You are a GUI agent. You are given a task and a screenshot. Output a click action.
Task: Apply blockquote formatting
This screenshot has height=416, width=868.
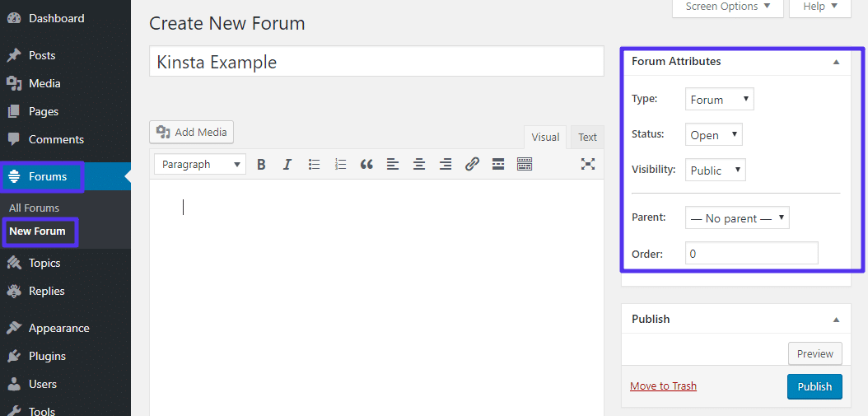coord(366,165)
